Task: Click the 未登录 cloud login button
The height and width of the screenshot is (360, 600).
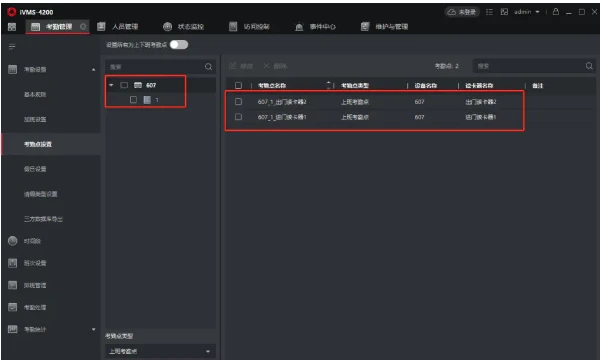Action: 462,12
